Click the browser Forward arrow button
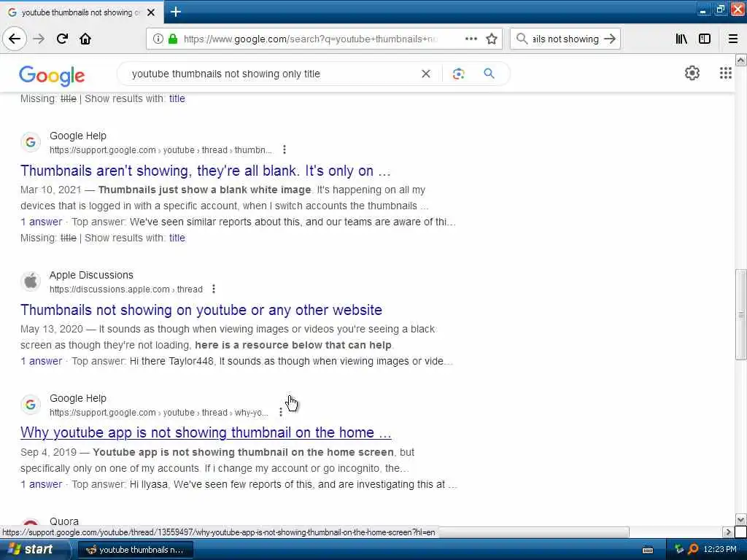 [x=39, y=39]
